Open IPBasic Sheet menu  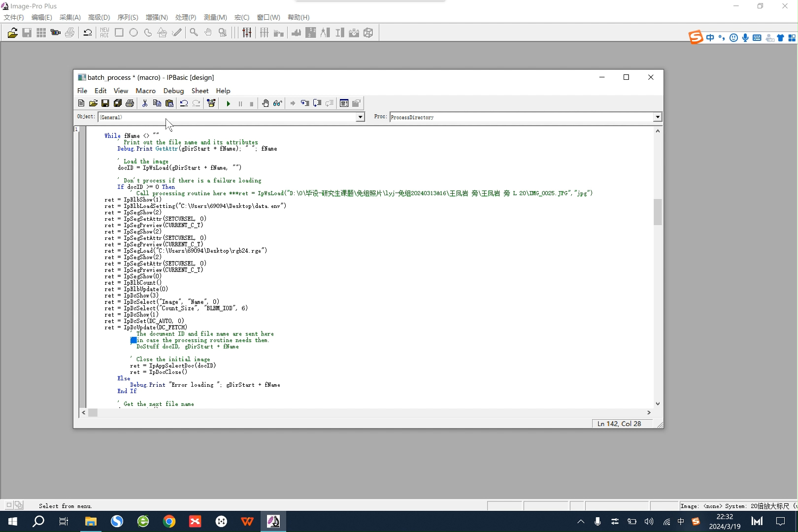click(x=200, y=91)
